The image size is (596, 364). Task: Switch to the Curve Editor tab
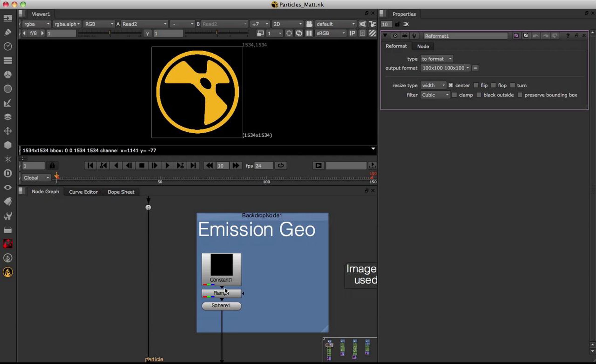click(x=83, y=192)
